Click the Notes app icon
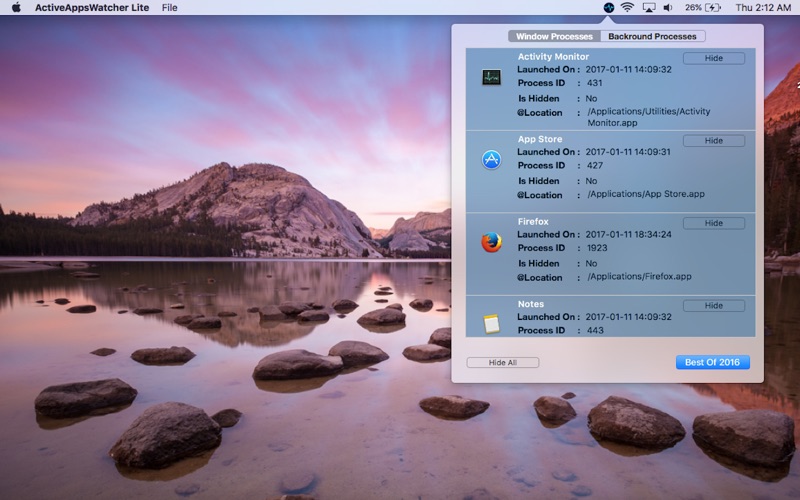The width and height of the screenshot is (800, 500). click(491, 324)
